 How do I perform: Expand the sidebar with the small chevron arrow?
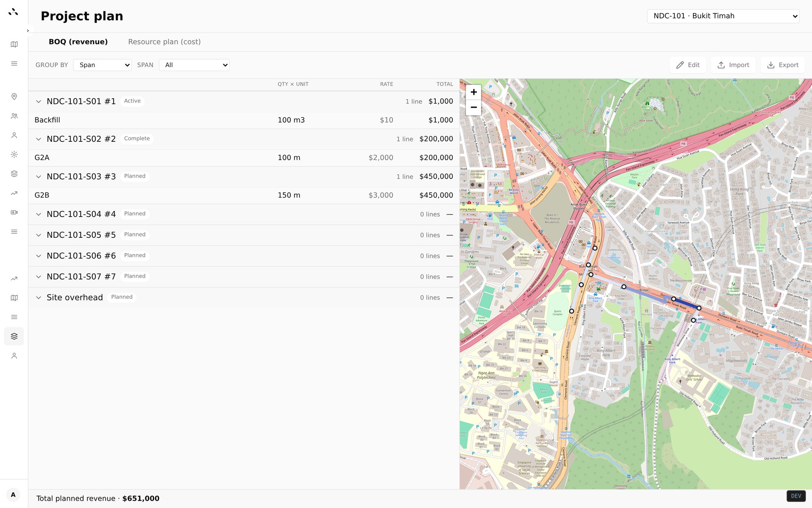(x=28, y=30)
